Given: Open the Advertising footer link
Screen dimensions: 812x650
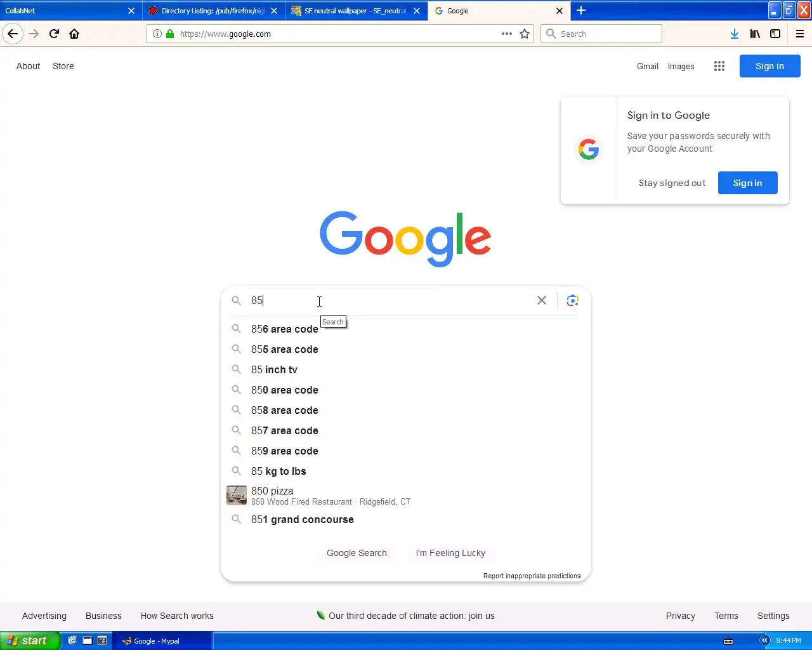Looking at the screenshot, I should tap(44, 616).
